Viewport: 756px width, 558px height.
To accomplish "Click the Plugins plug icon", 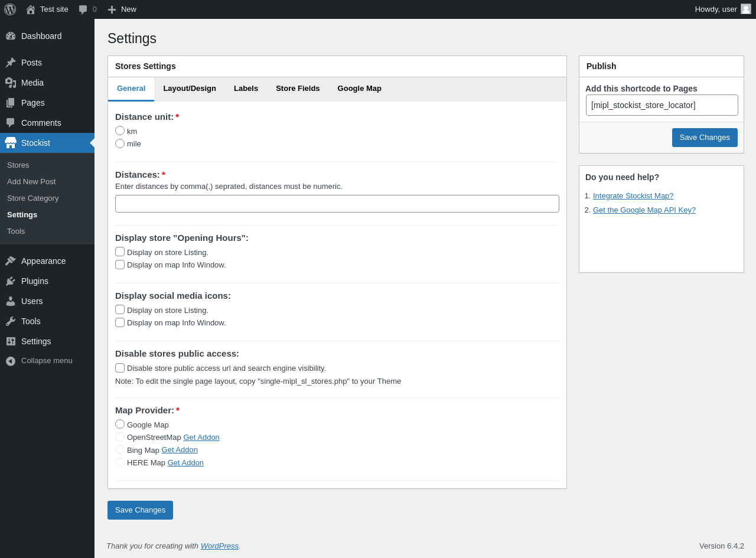I will pos(11,281).
